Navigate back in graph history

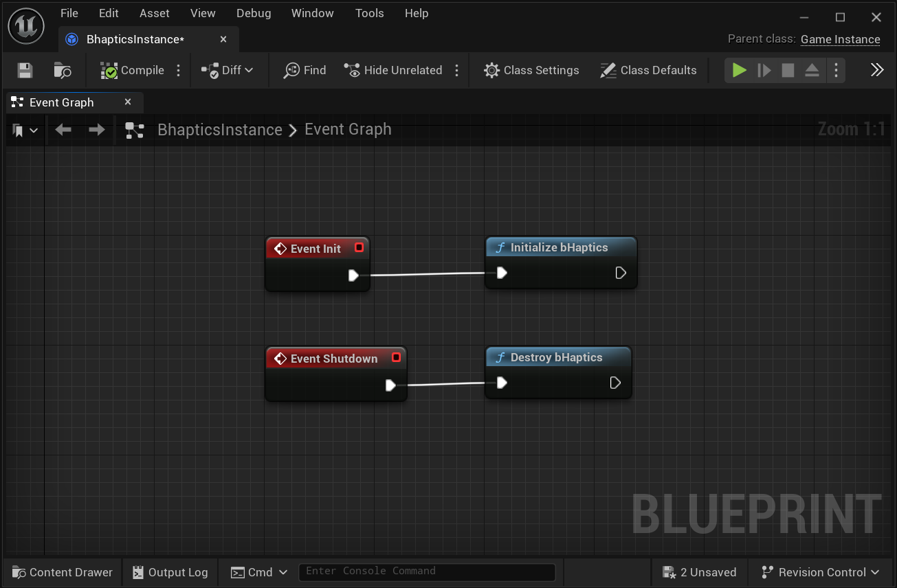[x=63, y=130]
